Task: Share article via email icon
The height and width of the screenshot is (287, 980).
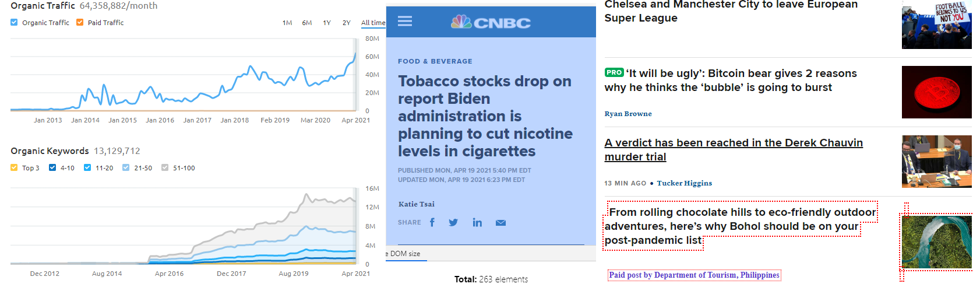Action: coord(501,223)
